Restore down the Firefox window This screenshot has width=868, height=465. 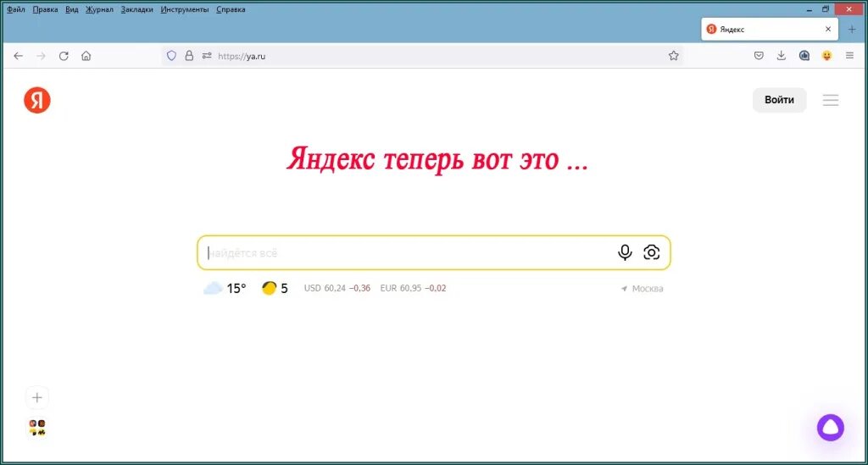pos(826,9)
